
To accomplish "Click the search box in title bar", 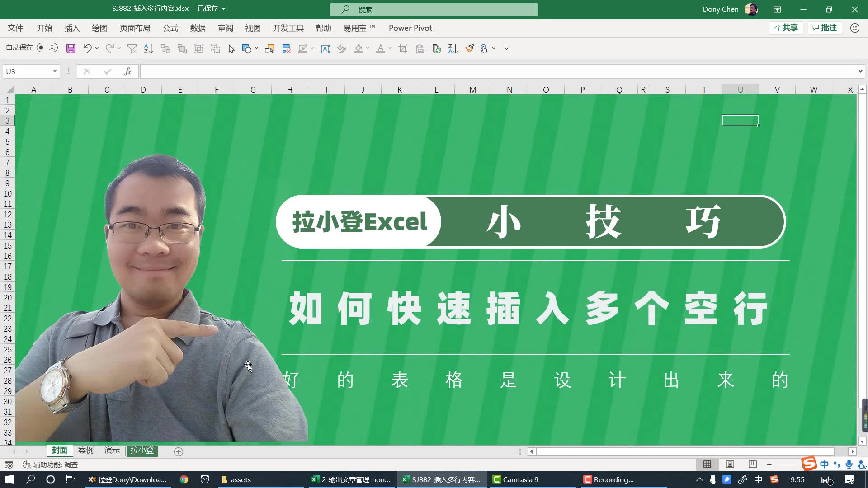I will tap(434, 9).
